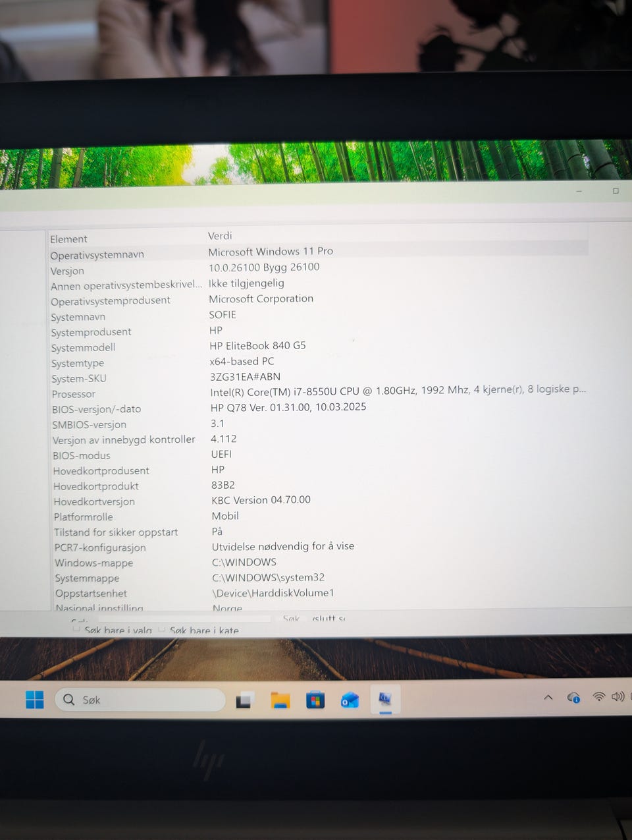Open the OneDrive tray icon
Image resolution: width=632 pixels, height=840 pixels.
[573, 697]
